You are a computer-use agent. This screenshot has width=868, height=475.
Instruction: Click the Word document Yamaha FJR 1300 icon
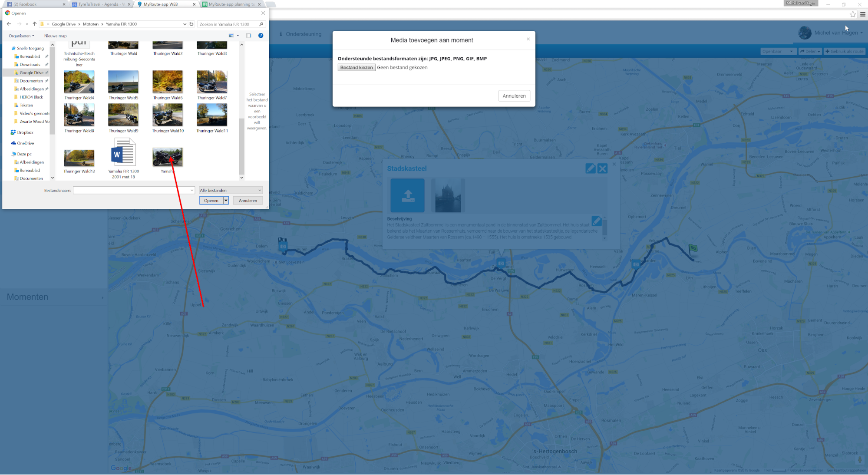tap(123, 152)
